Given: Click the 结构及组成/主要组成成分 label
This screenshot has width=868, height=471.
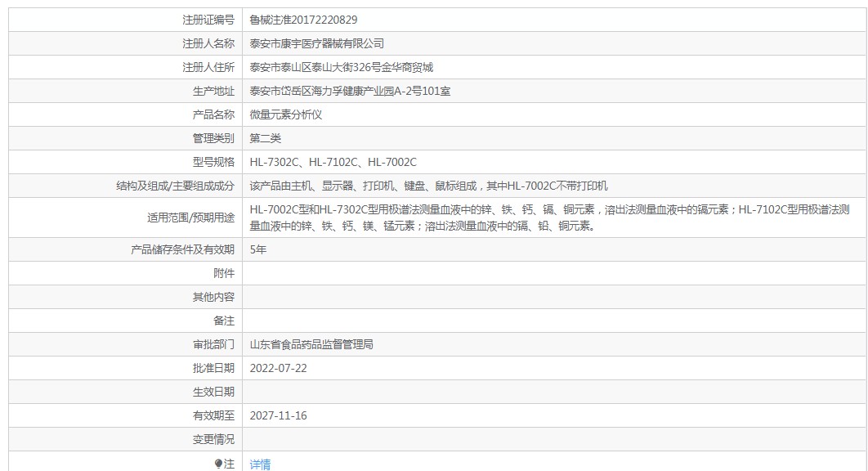Looking at the screenshot, I should [x=176, y=186].
